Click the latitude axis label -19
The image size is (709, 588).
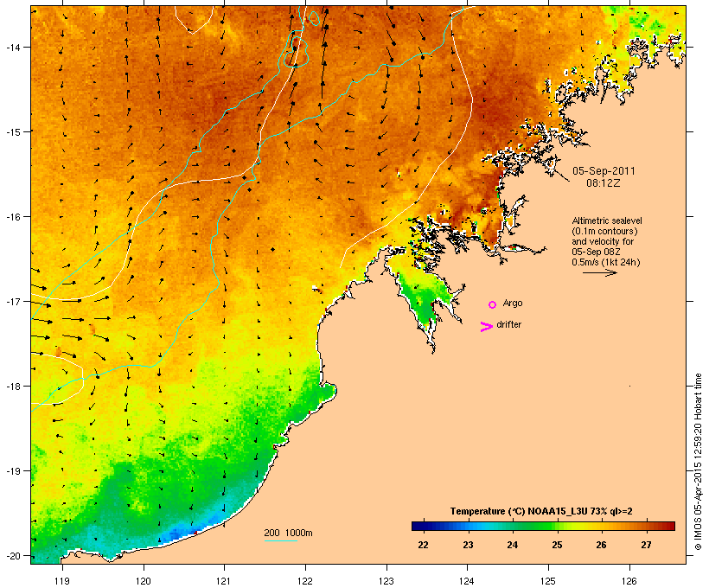[13, 471]
